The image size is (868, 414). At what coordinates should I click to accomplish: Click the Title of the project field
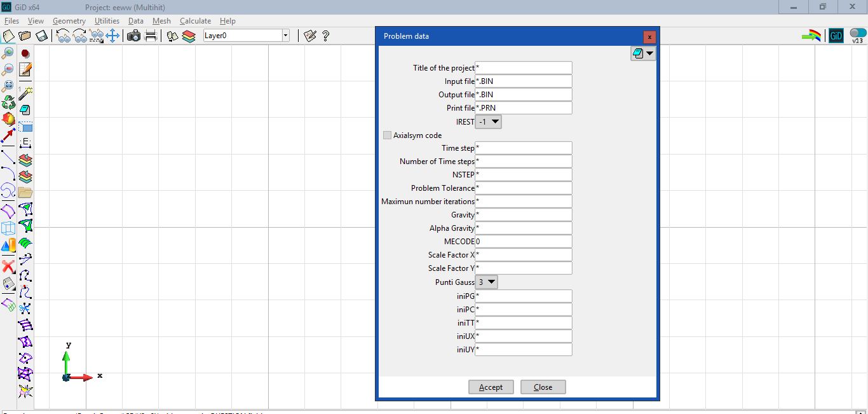point(524,68)
